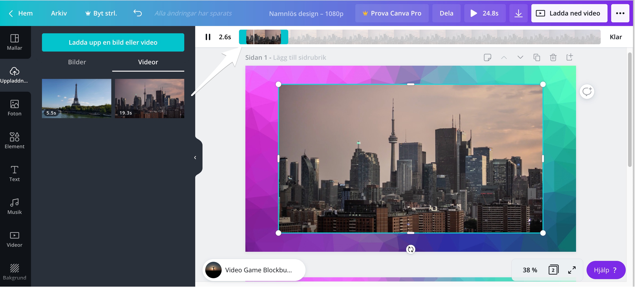Click the add comment bubble icon
The width and height of the screenshot is (644, 296).
click(587, 92)
